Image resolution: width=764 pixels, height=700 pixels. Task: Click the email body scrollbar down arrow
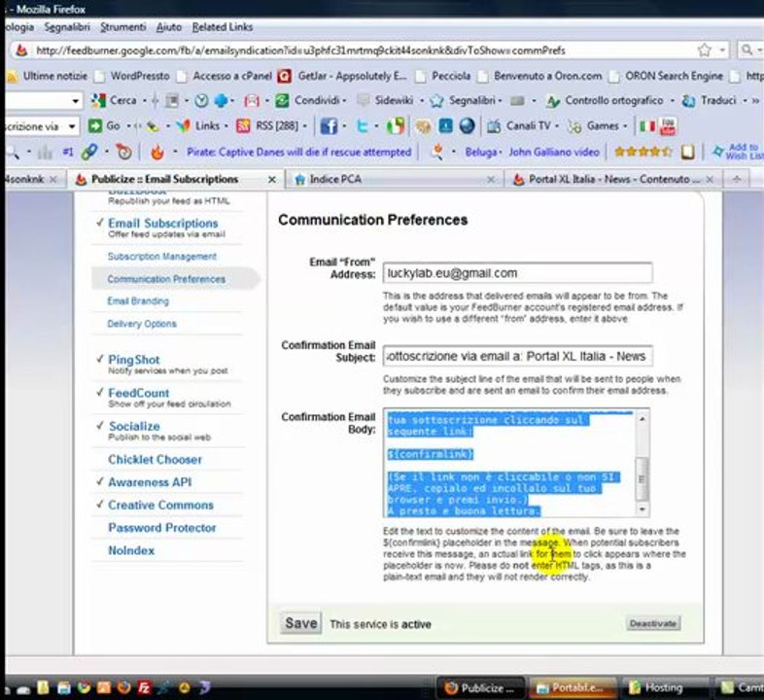(642, 508)
